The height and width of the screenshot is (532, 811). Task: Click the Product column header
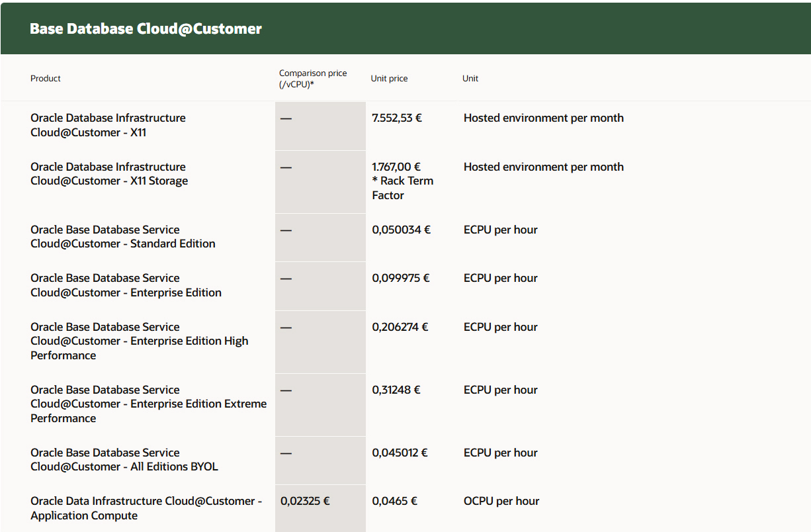click(46, 78)
